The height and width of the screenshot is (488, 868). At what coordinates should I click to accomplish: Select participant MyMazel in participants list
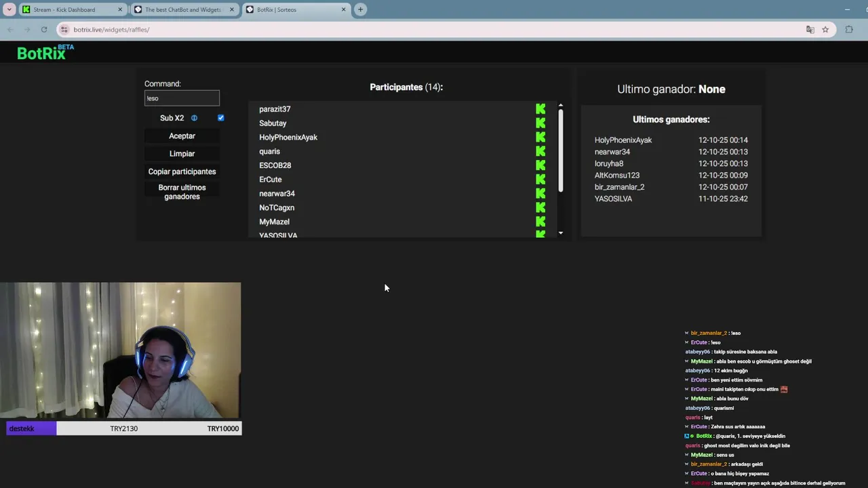[x=274, y=222]
